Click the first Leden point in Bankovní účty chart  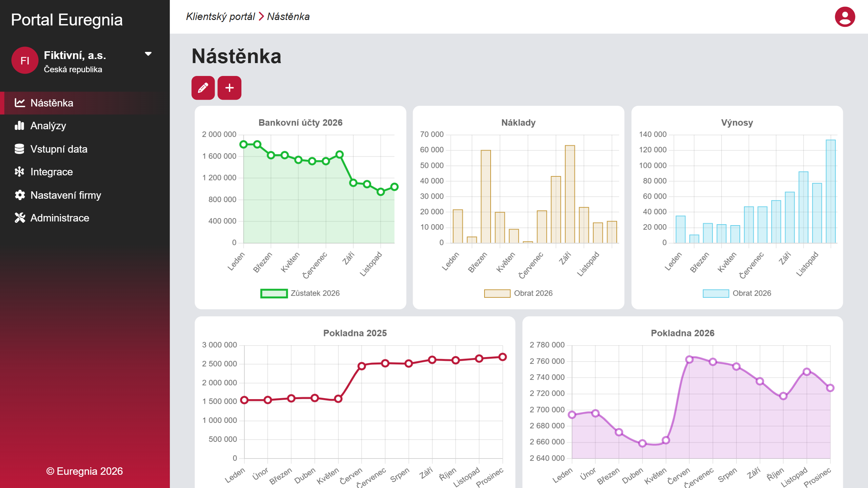click(243, 144)
